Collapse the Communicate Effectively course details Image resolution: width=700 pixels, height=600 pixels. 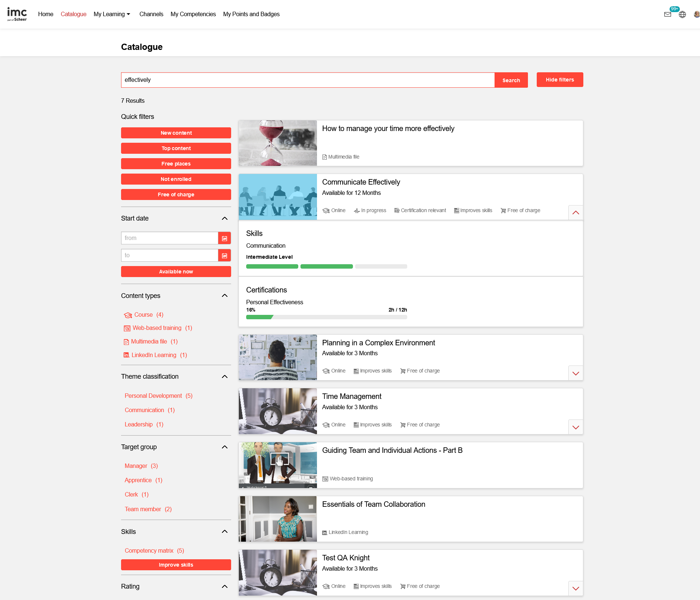pos(575,212)
